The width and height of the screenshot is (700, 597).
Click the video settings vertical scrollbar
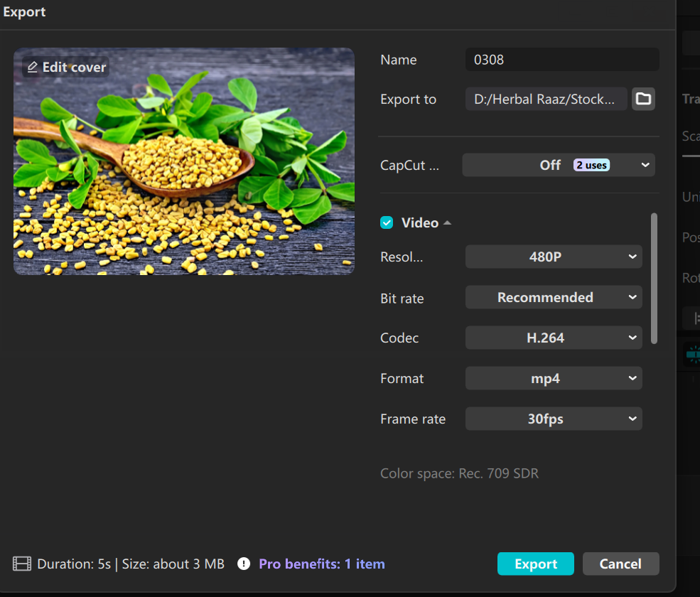tap(654, 279)
